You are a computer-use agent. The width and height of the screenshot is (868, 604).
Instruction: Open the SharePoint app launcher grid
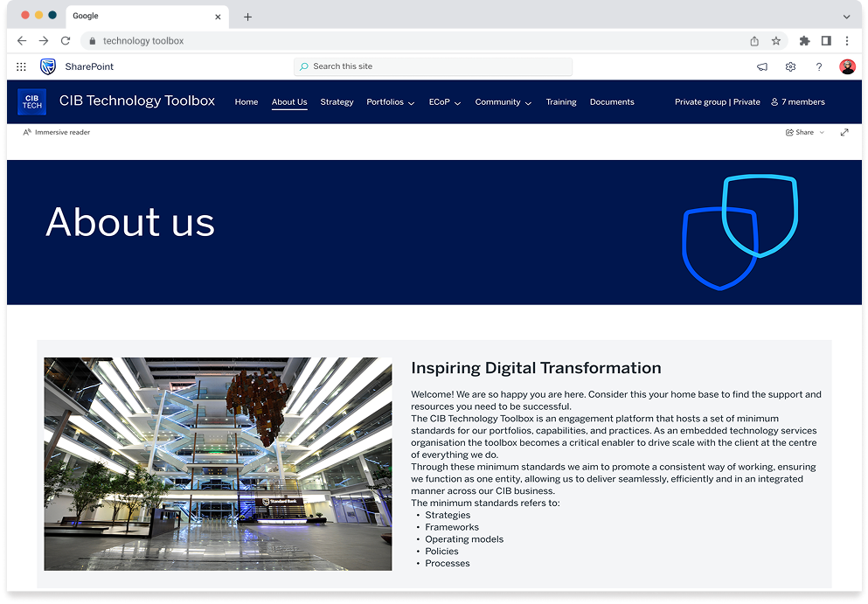click(x=21, y=66)
